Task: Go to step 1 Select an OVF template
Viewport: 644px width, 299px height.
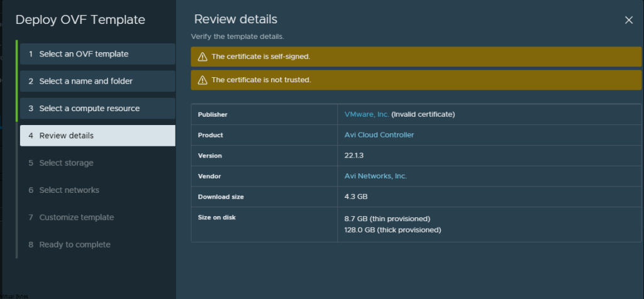Action: click(97, 54)
